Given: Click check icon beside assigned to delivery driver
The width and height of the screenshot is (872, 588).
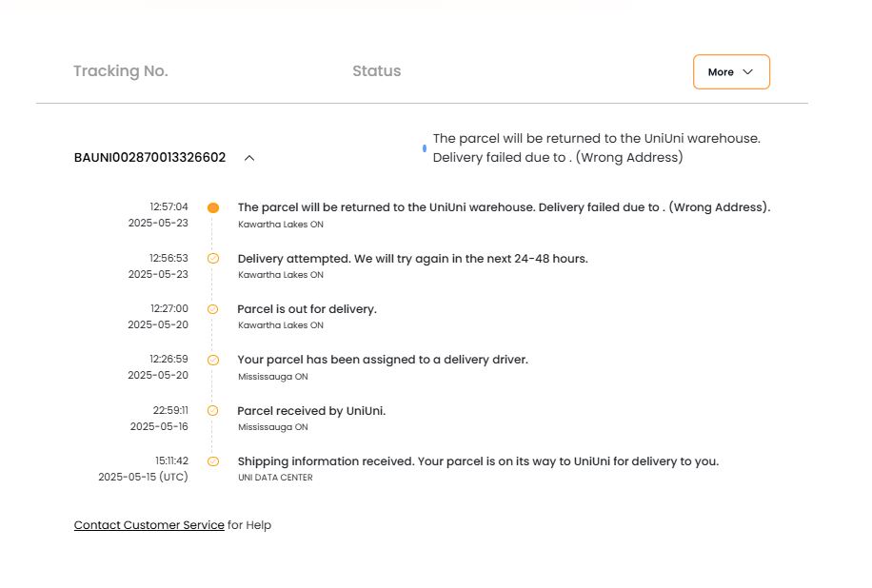Looking at the screenshot, I should pos(213,361).
